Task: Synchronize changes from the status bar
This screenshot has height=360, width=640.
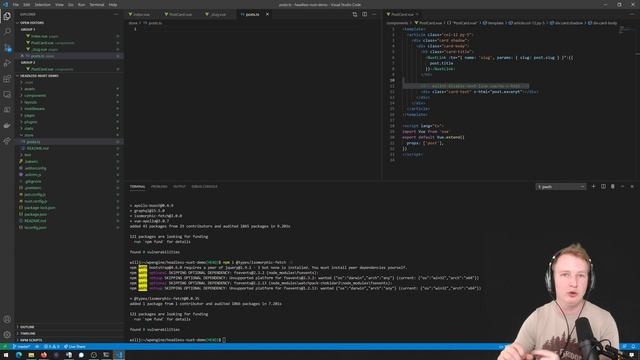Action: point(37,347)
